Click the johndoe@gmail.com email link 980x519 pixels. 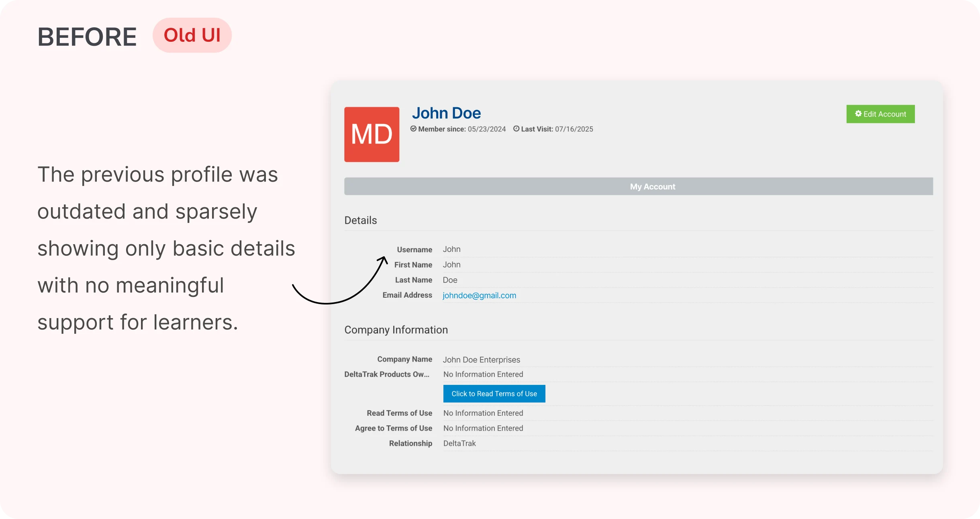479,295
